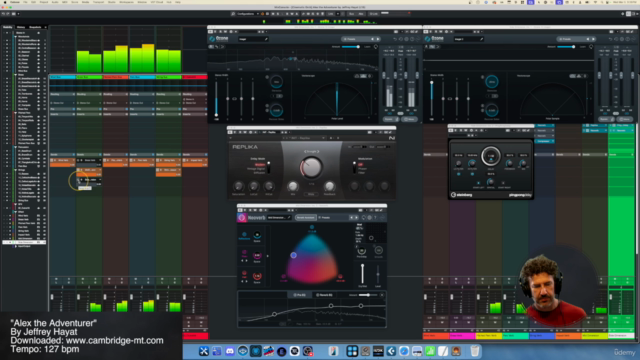Close the EQ panel in Neoverb
Image resolution: width=640 pixels, height=360 pixels.
(x=382, y=295)
